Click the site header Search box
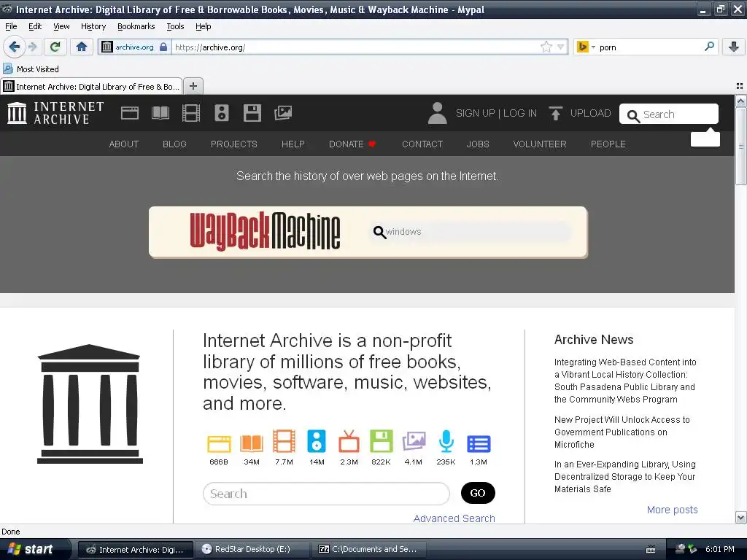This screenshot has height=560, width=747. tap(669, 114)
